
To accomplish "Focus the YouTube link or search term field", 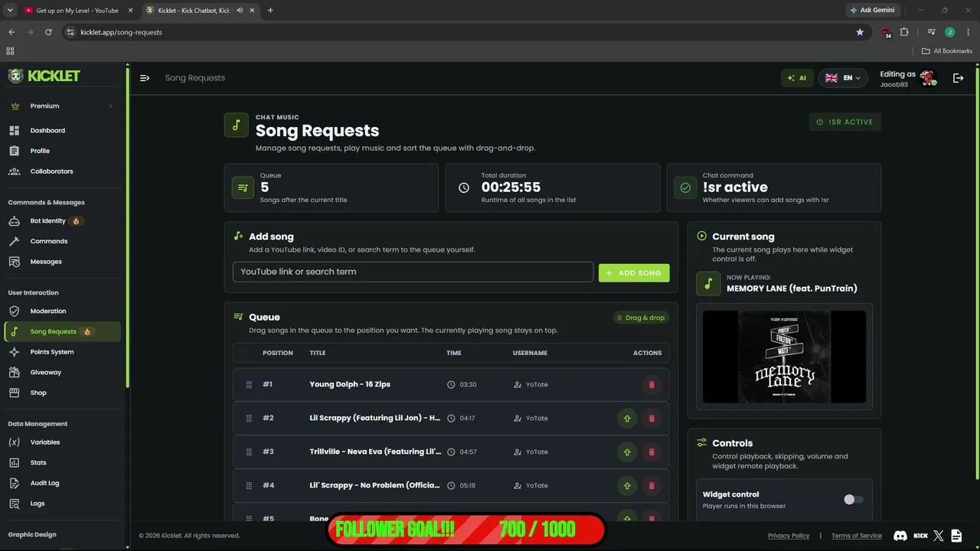I will (x=413, y=272).
